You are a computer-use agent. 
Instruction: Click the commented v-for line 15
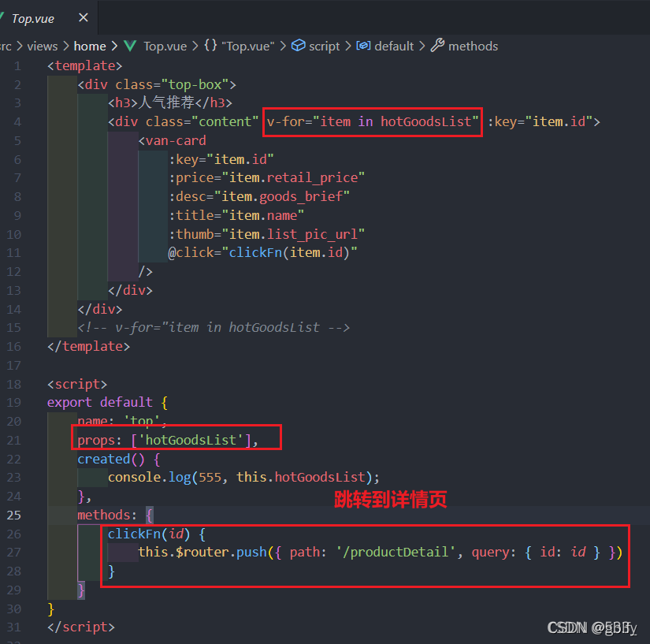click(x=214, y=328)
